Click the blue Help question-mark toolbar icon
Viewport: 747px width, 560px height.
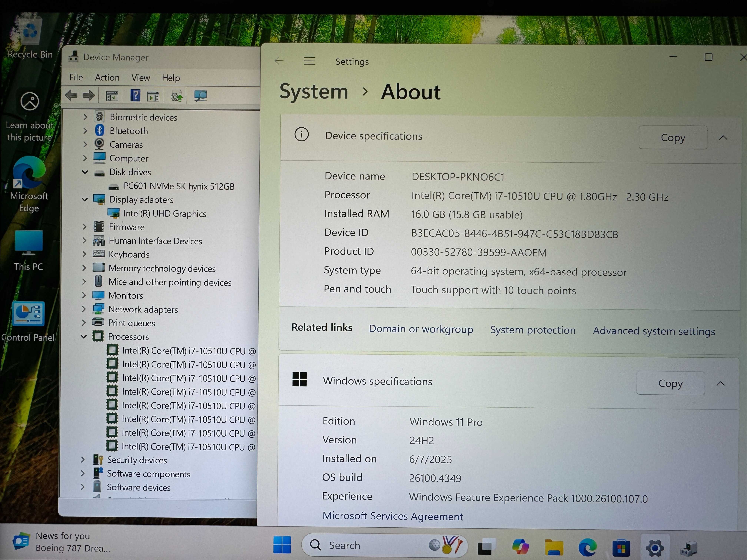click(x=135, y=96)
